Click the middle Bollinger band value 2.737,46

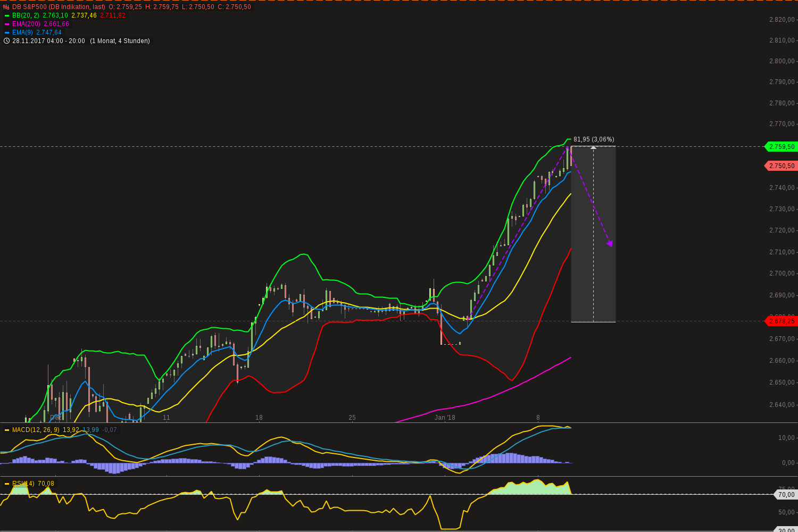[84, 15]
